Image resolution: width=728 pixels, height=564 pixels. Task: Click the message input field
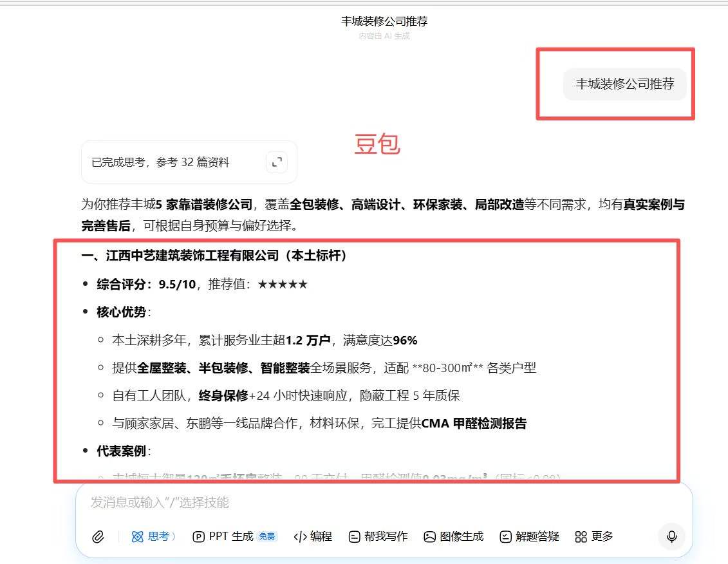tap(384, 502)
